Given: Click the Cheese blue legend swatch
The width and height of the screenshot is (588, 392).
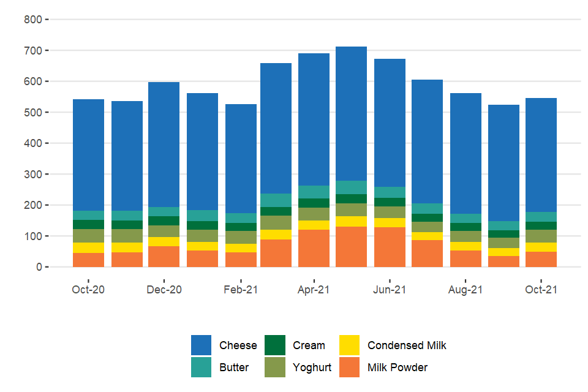Looking at the screenshot, I should (x=201, y=345).
